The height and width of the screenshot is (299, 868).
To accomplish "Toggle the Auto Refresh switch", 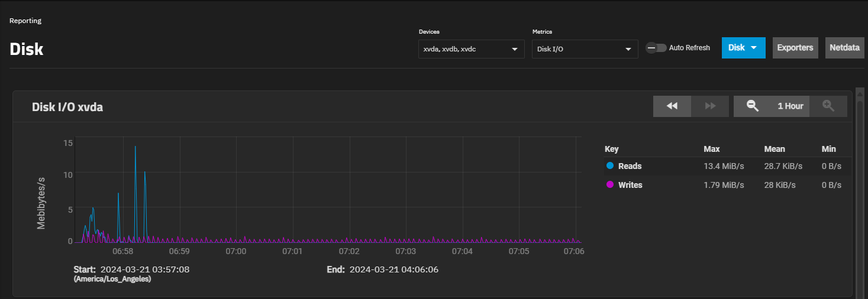I will [x=656, y=48].
